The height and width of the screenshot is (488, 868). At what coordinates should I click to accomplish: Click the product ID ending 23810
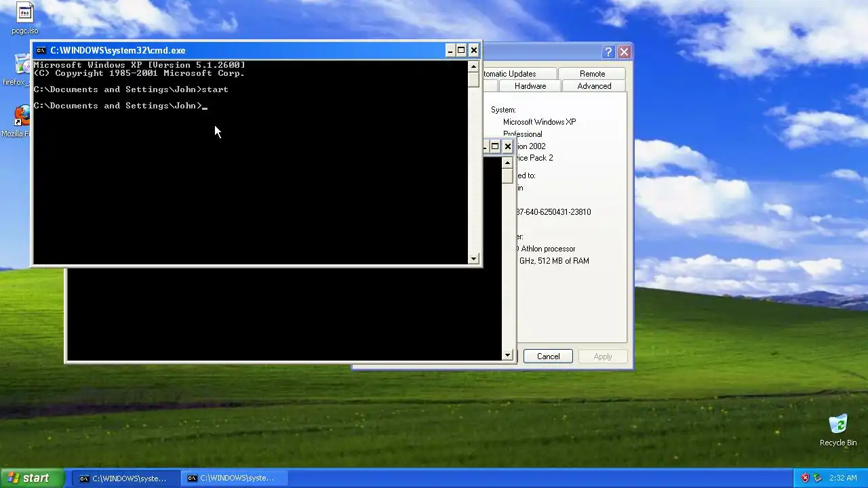(x=553, y=212)
